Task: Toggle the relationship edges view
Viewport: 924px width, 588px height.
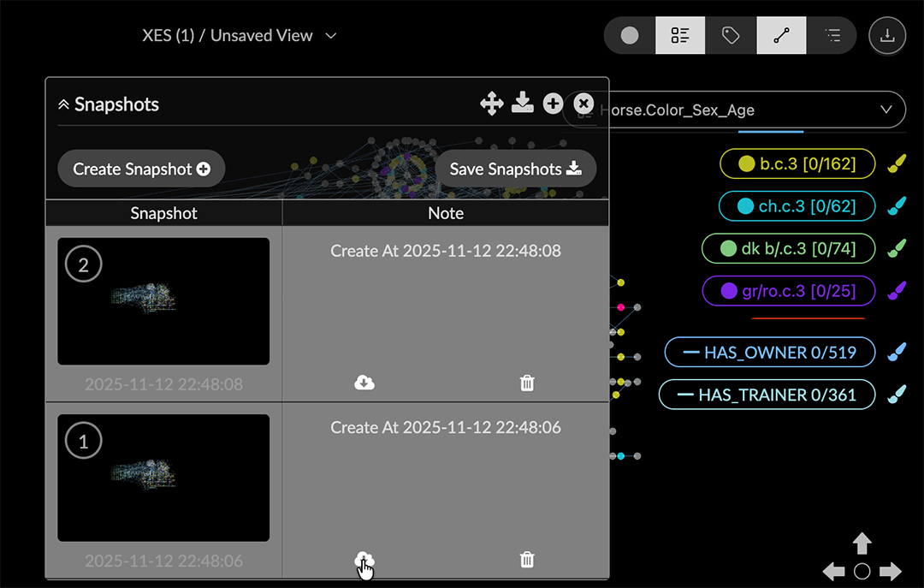Action: pyautogui.click(x=780, y=36)
